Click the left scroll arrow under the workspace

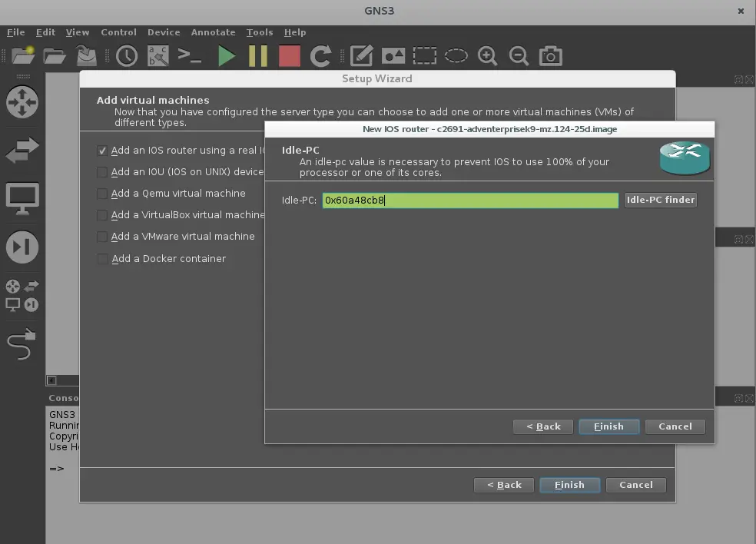point(51,380)
